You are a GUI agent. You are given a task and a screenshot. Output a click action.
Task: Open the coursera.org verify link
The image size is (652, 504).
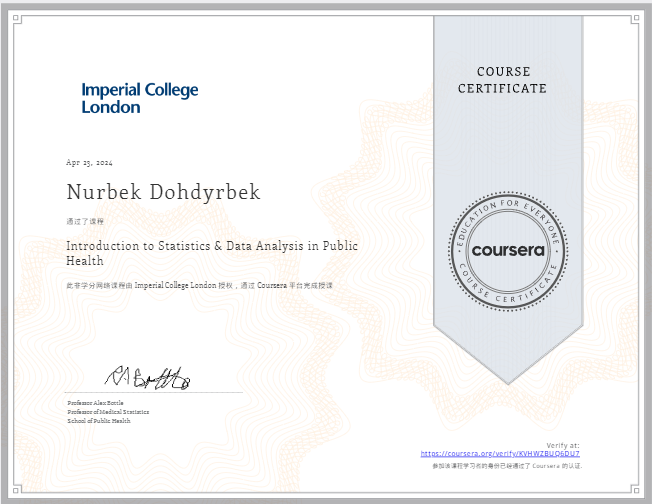(x=500, y=454)
